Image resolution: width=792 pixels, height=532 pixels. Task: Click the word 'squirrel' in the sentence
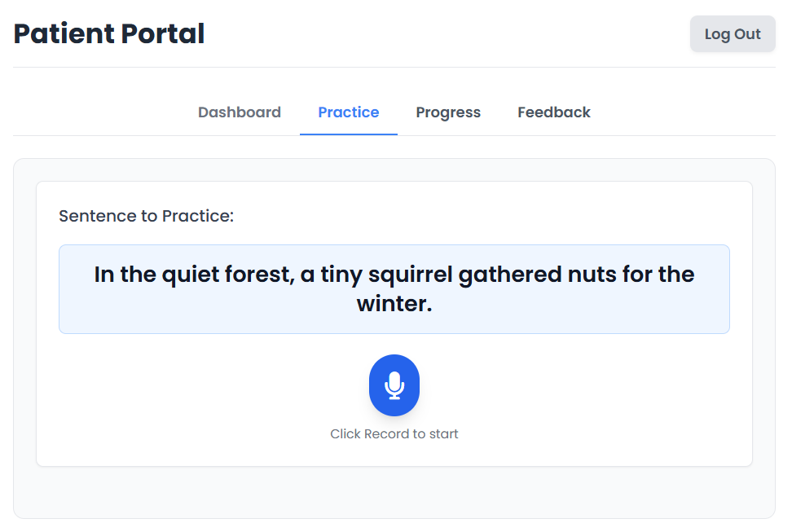click(x=410, y=275)
